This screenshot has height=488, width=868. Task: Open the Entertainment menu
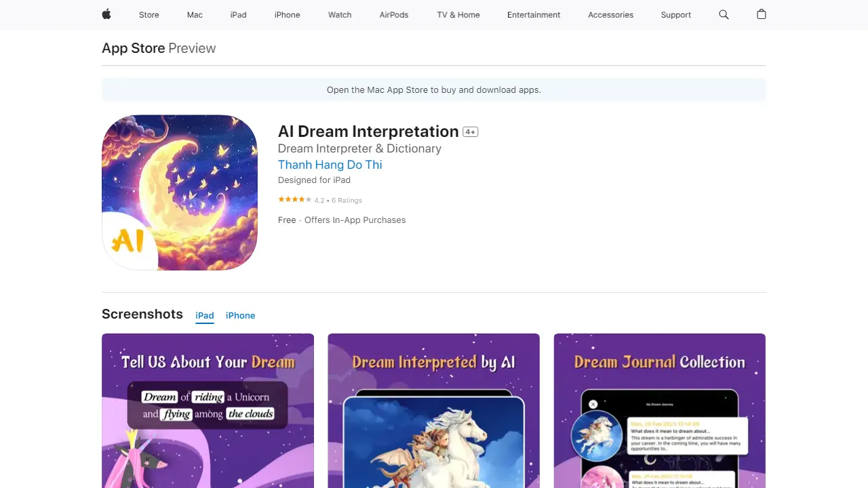click(534, 15)
